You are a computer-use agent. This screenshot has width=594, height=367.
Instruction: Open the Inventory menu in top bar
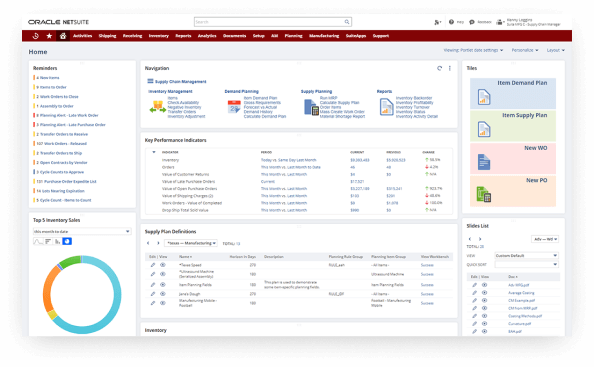pyautogui.click(x=159, y=36)
